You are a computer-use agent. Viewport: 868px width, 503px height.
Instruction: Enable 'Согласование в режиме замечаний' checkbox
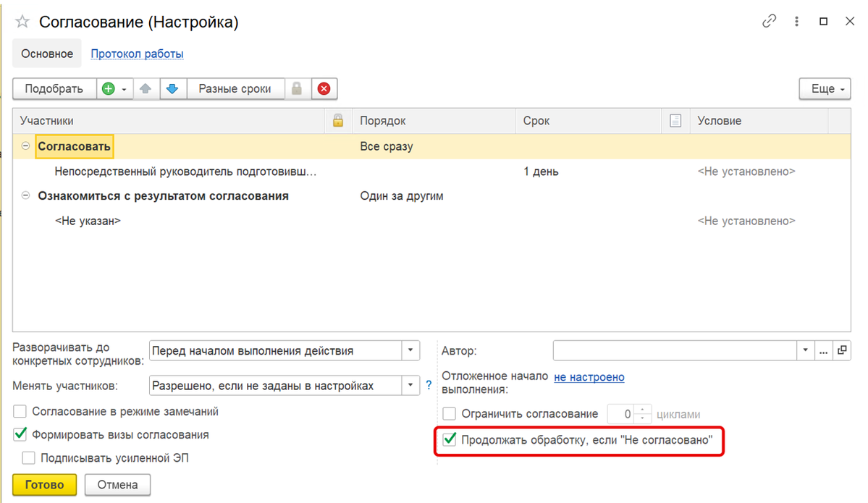tap(21, 412)
